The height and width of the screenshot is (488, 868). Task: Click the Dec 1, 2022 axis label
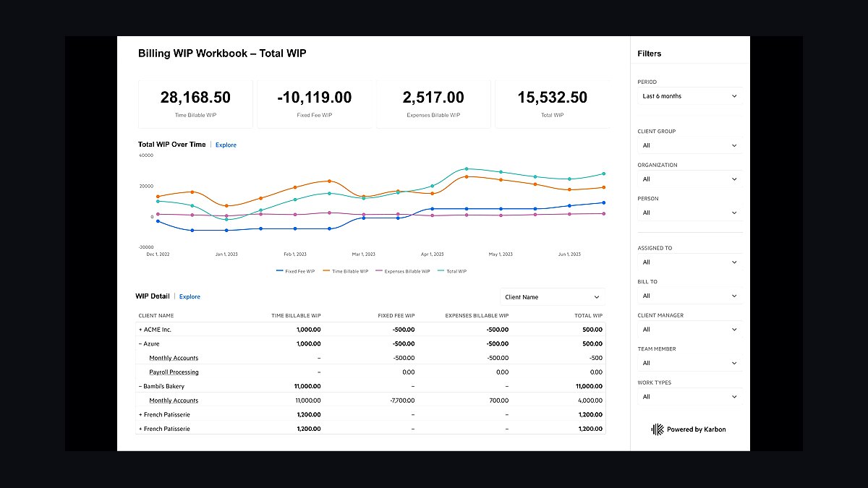click(x=158, y=254)
